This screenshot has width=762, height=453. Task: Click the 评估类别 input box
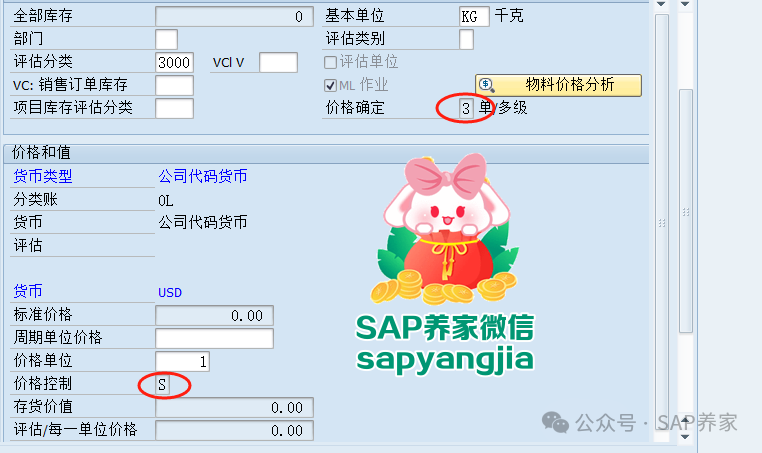(467, 39)
